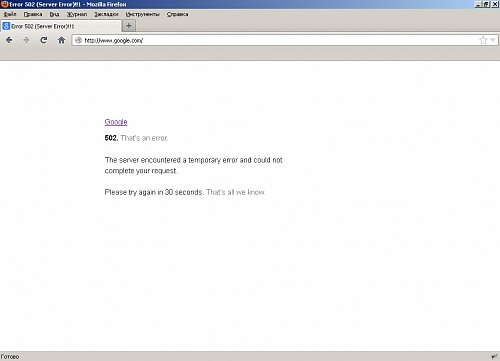
Task: Open the Правка menu
Action: [33, 14]
